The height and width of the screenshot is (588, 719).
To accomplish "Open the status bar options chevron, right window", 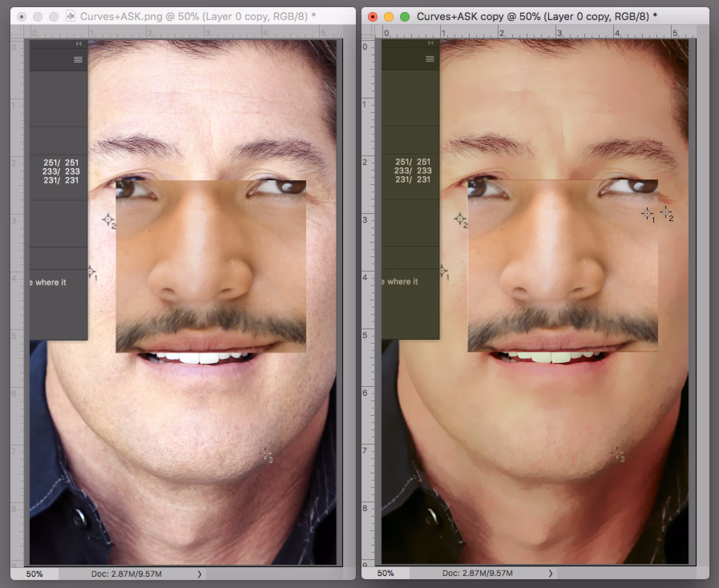I will click(x=550, y=573).
